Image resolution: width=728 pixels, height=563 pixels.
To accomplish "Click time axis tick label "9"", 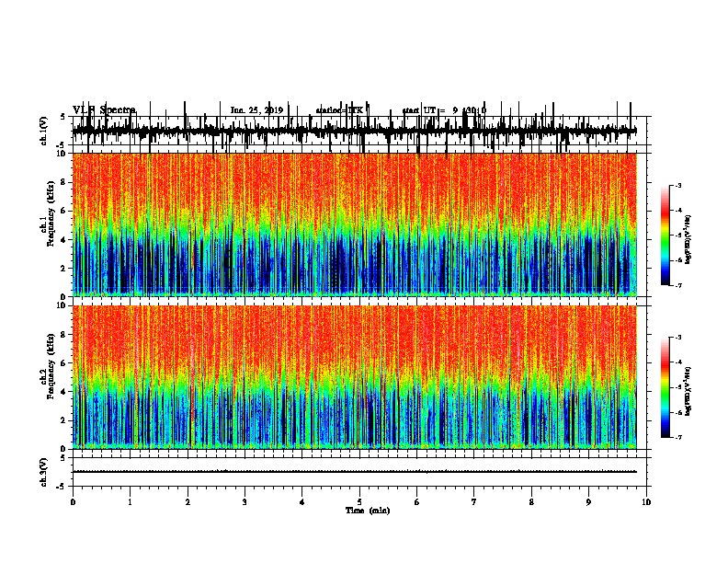I will pos(588,502).
